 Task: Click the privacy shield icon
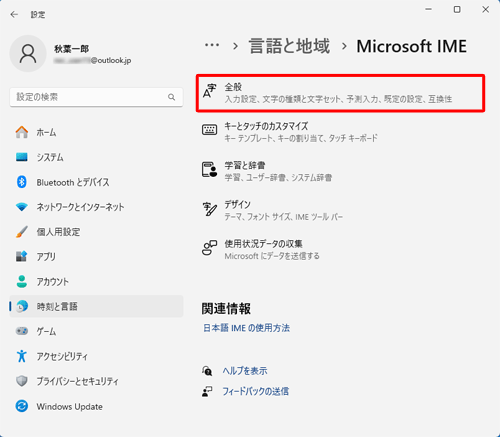tap(22, 381)
